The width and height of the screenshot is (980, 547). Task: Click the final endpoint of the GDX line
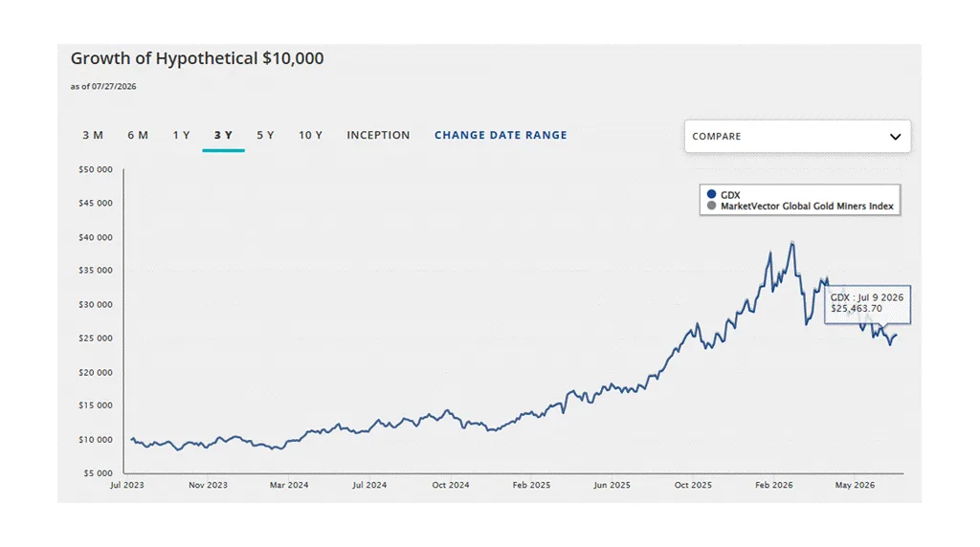896,336
